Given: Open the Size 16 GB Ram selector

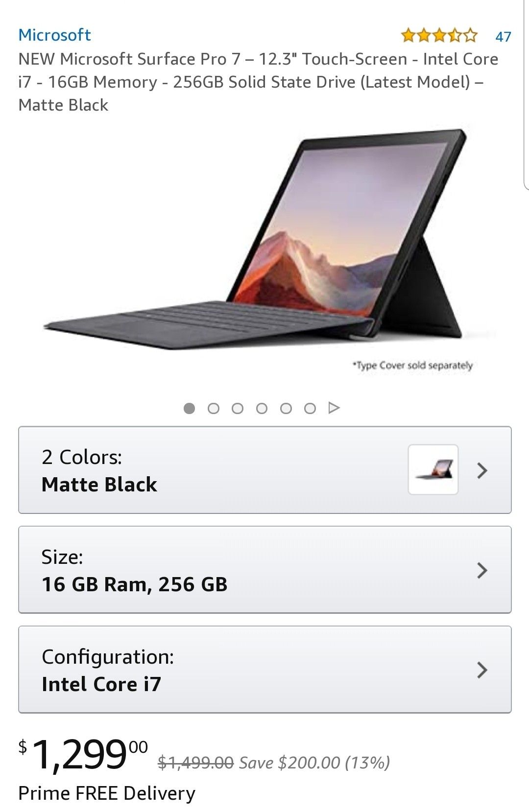Looking at the screenshot, I should pyautogui.click(x=264, y=570).
